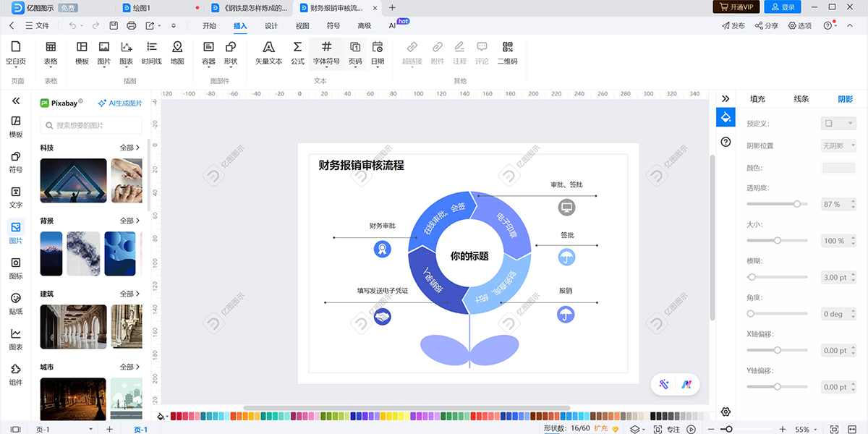Screen dimensions: 868x434
Task: Select the 时间线 timeline insert icon
Action: pos(152,52)
